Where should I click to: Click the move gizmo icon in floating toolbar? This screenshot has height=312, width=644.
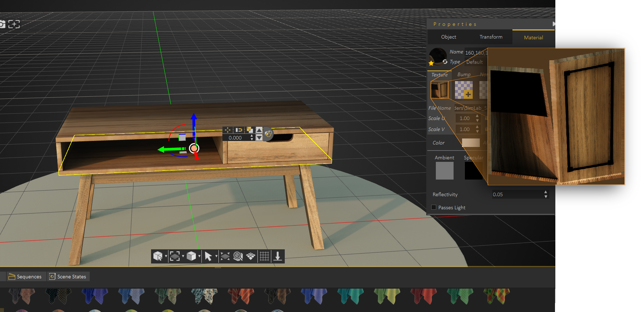pos(228,130)
